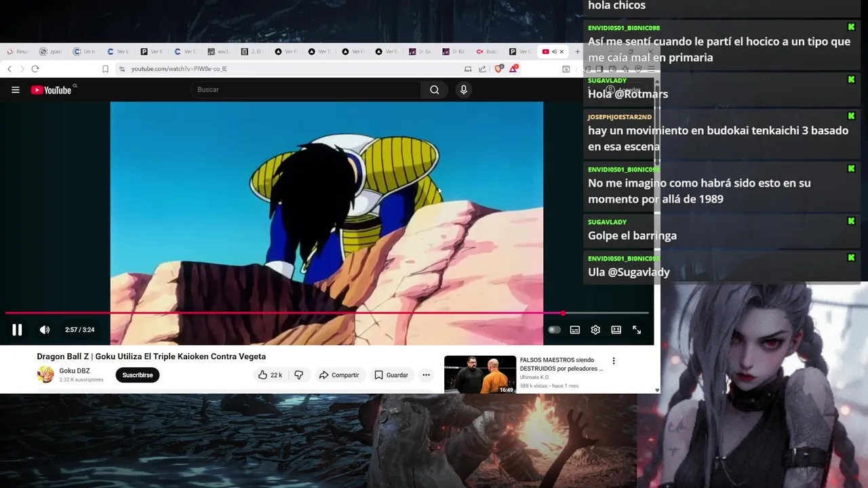868x488 pixels.
Task: Click JOSEPHJOESTAR2ND username in chat
Action: [620, 117]
